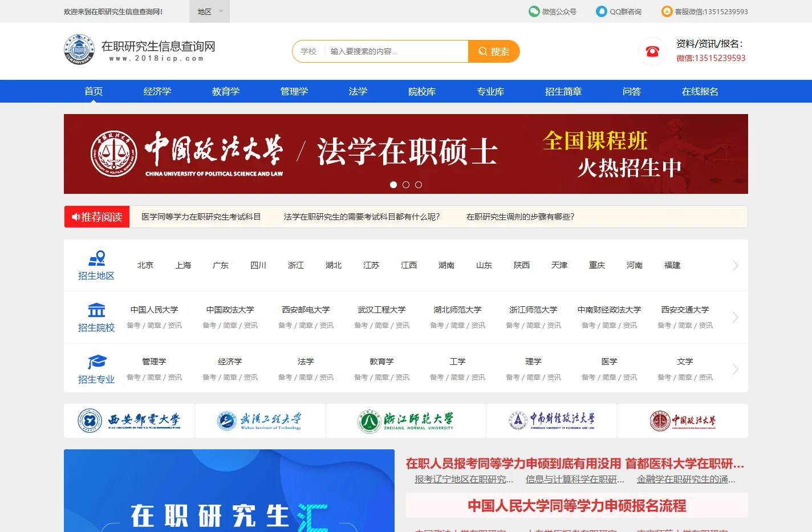Click 备考 under 西安邮电大学
Screen dimensions: 812x532
pos(285,326)
